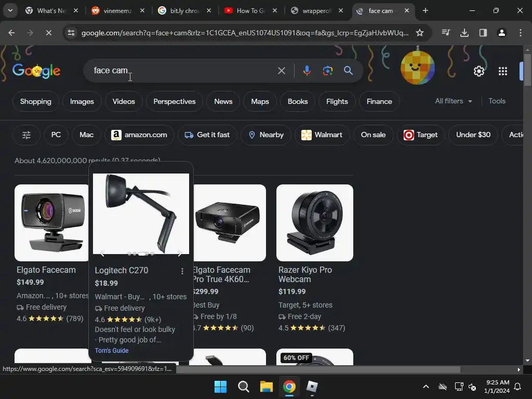
Task: Show previous Logitech C270 image
Action: coord(102,253)
